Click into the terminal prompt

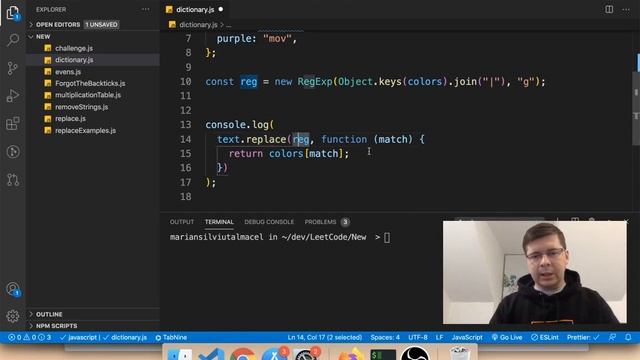(387, 237)
